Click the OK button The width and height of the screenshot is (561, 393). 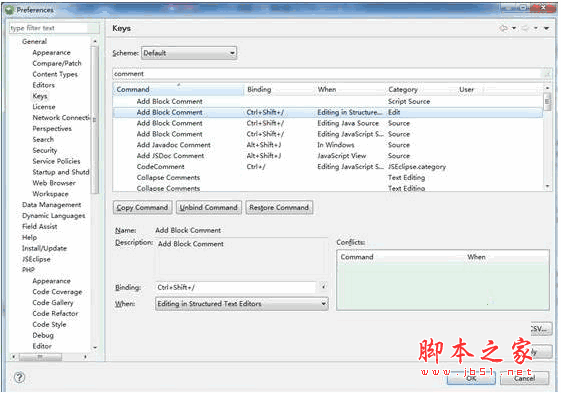point(471,378)
